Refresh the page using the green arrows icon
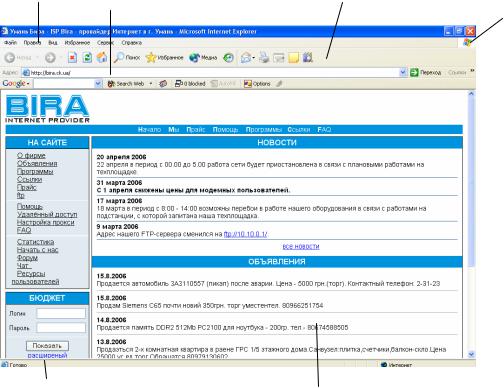The width and height of the screenshot is (504, 388). pos(87,58)
